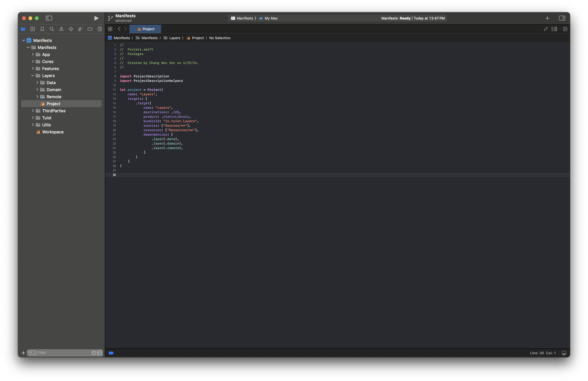This screenshot has height=381, width=588.
Task: Toggle the inspectors panel on the right
Action: [x=562, y=18]
